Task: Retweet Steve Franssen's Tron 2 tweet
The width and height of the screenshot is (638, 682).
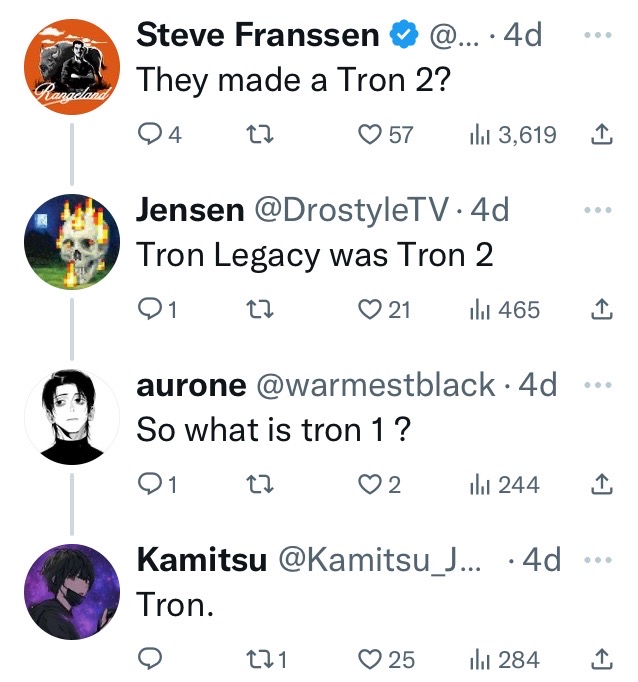Action: (259, 135)
